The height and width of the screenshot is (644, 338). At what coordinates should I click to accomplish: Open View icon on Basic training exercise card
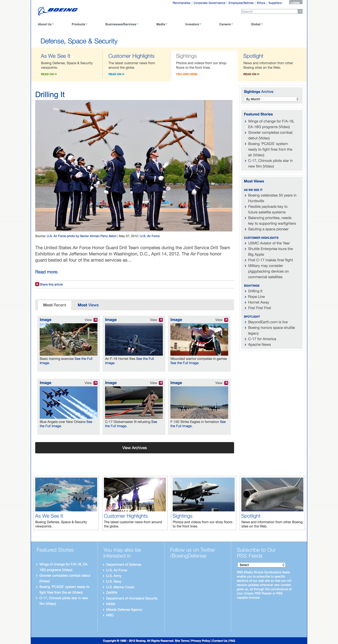95,320
